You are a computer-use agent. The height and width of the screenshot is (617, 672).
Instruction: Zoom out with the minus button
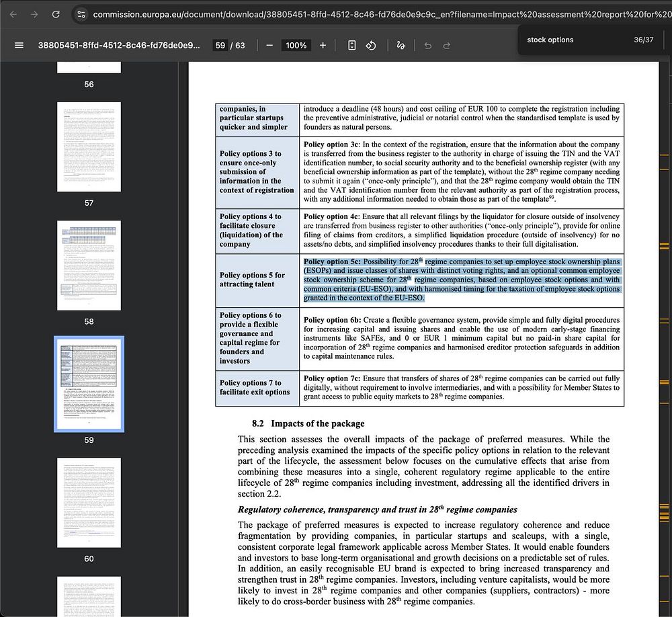[x=269, y=45]
